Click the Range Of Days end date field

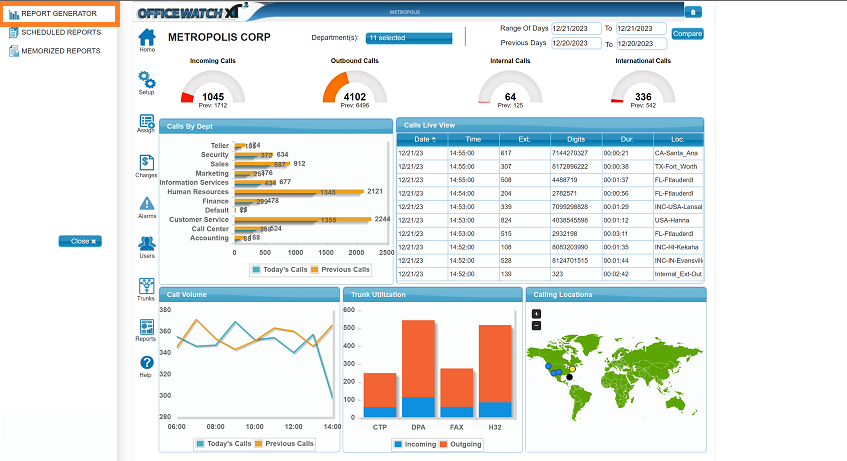pyautogui.click(x=641, y=29)
